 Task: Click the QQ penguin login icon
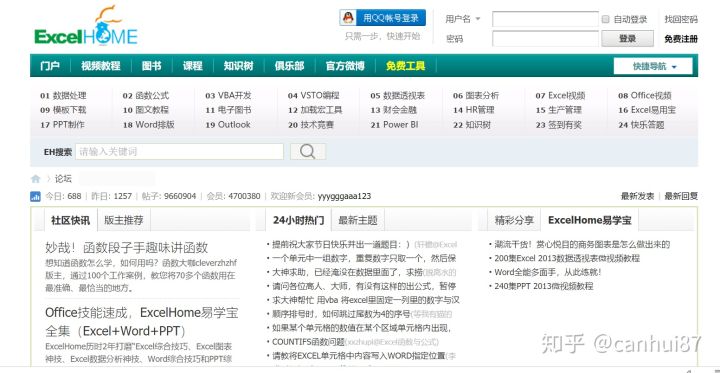348,18
